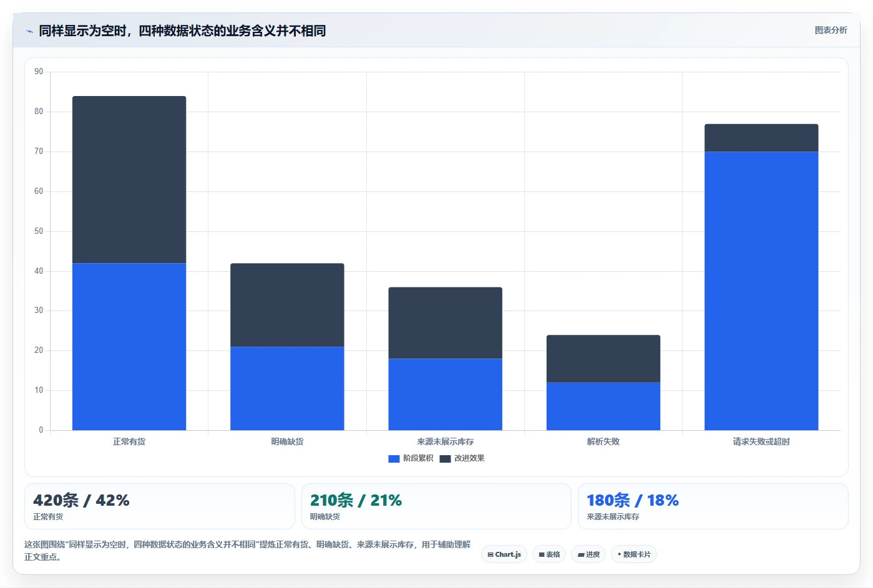Click the dark segment of 明确缺货 bar
The width and height of the screenshot is (873, 588).
coord(287,305)
